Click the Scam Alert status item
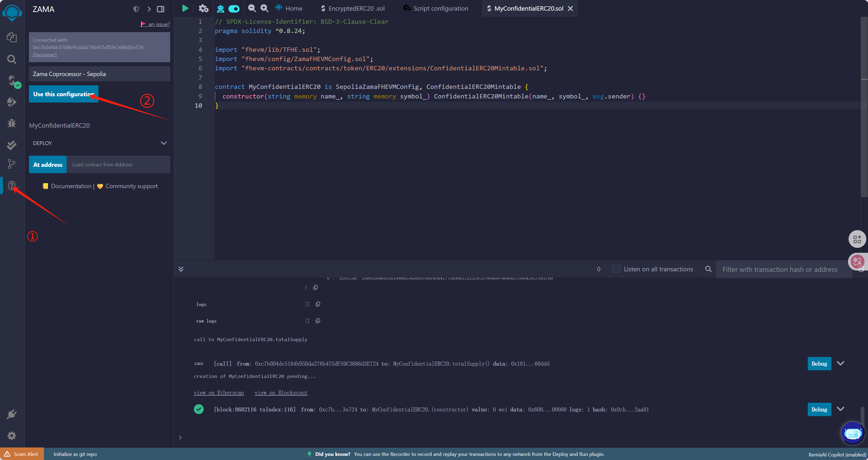This screenshot has height=460, width=868. (x=22, y=454)
